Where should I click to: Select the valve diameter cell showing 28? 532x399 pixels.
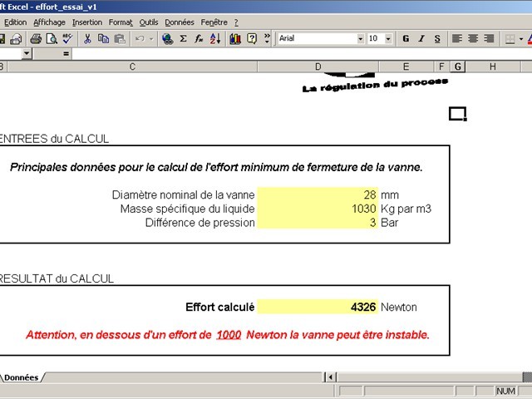[318, 195]
